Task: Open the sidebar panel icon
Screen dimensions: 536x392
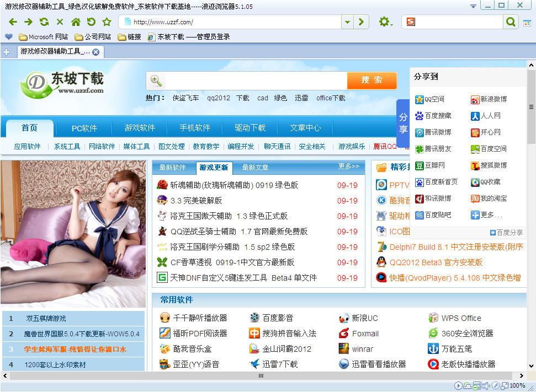Action: (x=527, y=23)
